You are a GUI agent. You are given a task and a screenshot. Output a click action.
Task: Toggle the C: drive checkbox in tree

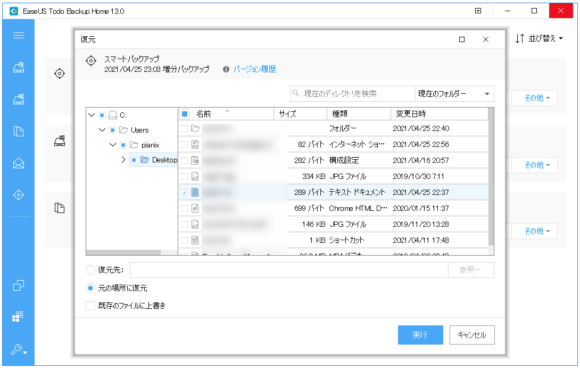[102, 115]
